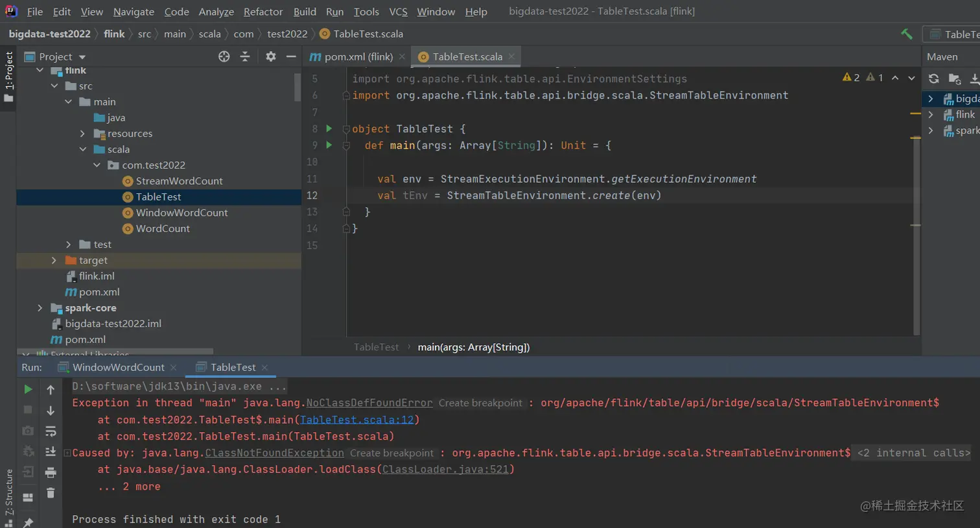
Task: Rerun TableTest with the green play icon
Action: pyautogui.click(x=28, y=389)
